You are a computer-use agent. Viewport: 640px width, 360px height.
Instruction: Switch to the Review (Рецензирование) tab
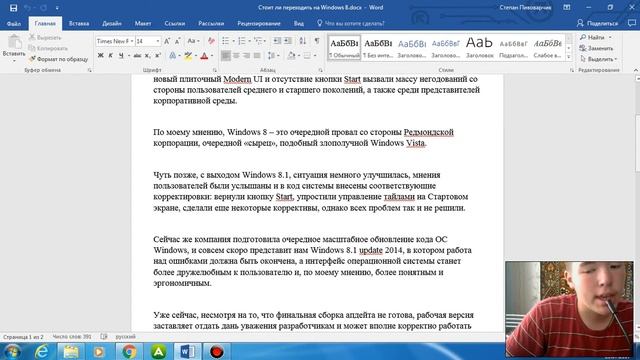(x=259, y=23)
